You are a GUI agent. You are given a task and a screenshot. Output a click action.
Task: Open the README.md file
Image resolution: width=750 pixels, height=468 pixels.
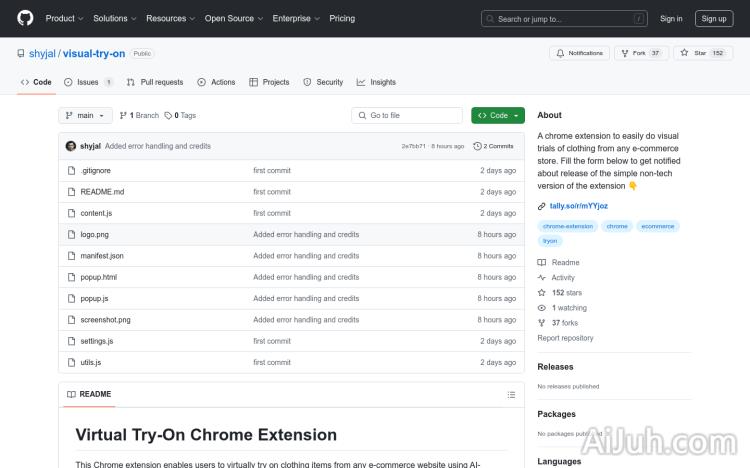pos(102,192)
